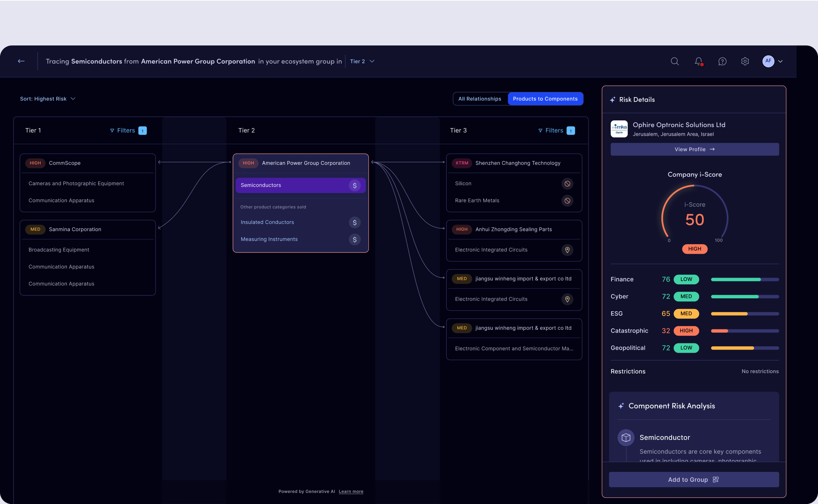This screenshot has width=818, height=504.
Task: Click dollar icon beside Measuring Instruments
Action: [354, 240]
